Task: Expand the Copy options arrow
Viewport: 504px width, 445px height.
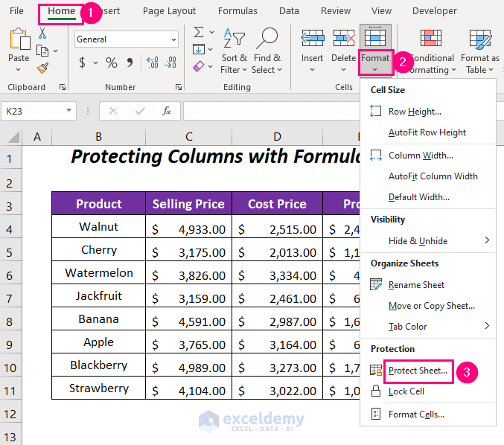Action: click(56, 51)
